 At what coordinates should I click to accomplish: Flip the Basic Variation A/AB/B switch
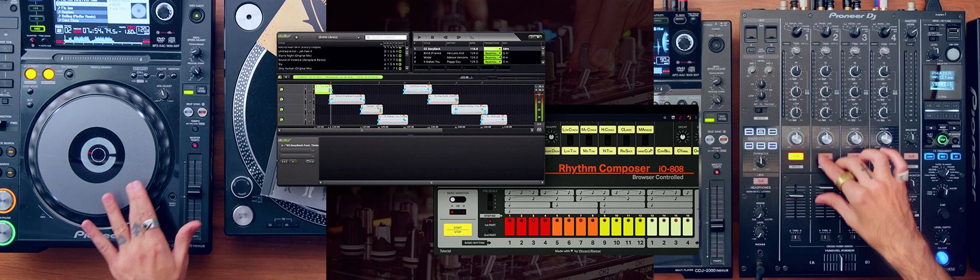click(x=457, y=199)
